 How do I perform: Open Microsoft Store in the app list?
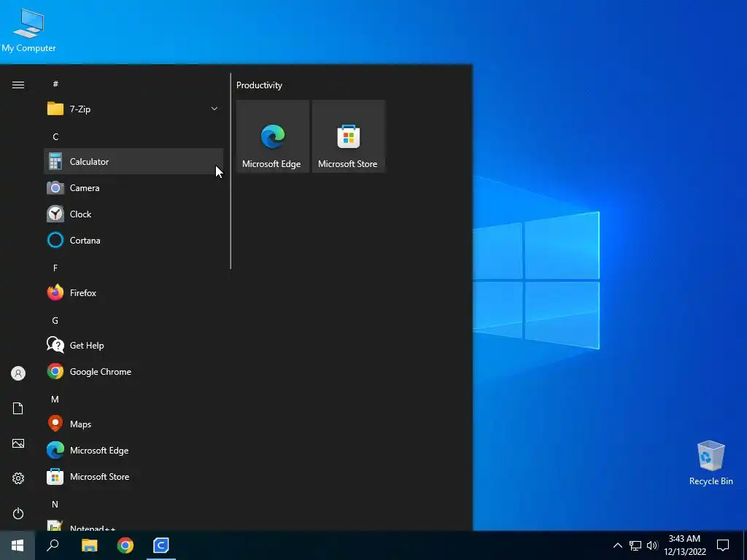coord(133,476)
